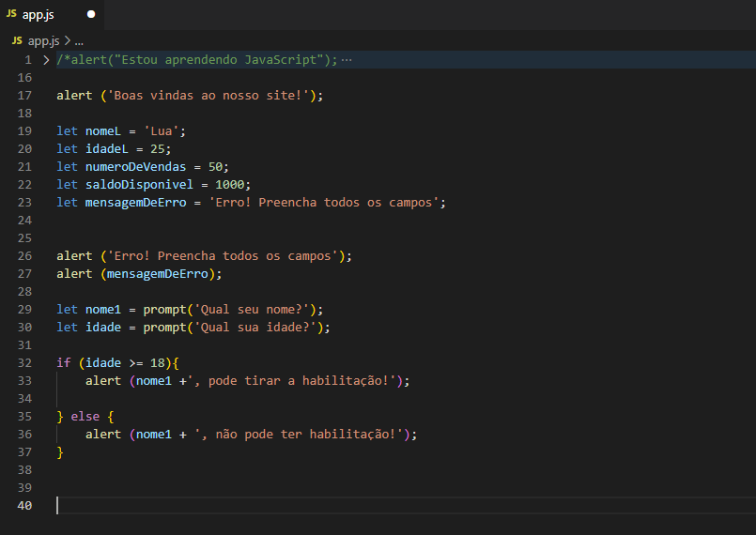Click the alert call on line 26
This screenshot has width=756, height=535.
click(74, 256)
